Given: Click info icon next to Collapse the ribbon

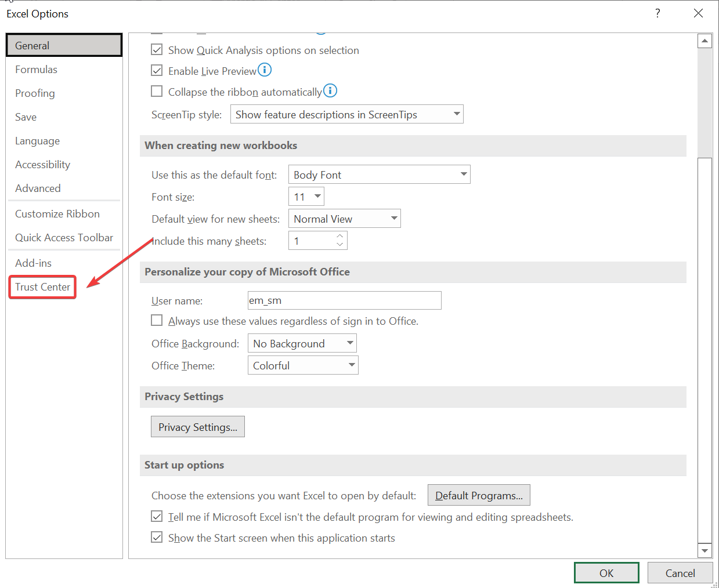Looking at the screenshot, I should click(330, 91).
